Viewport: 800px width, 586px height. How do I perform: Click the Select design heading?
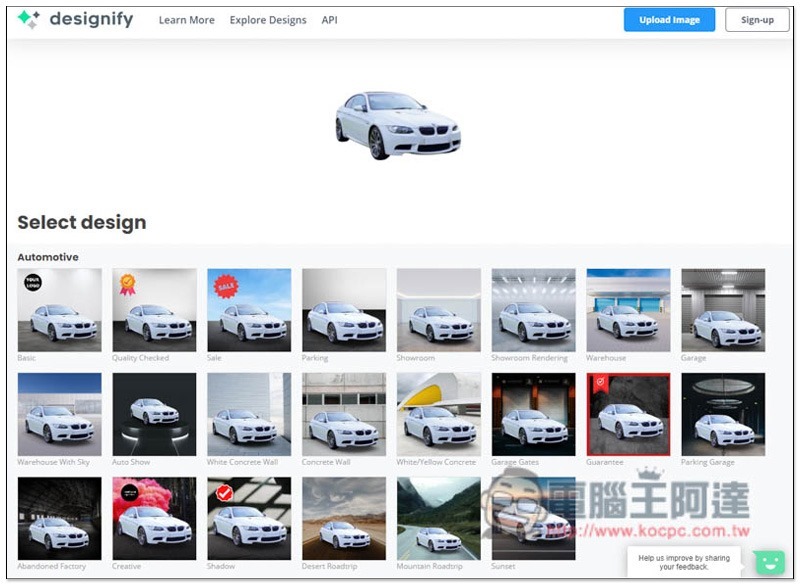(82, 222)
